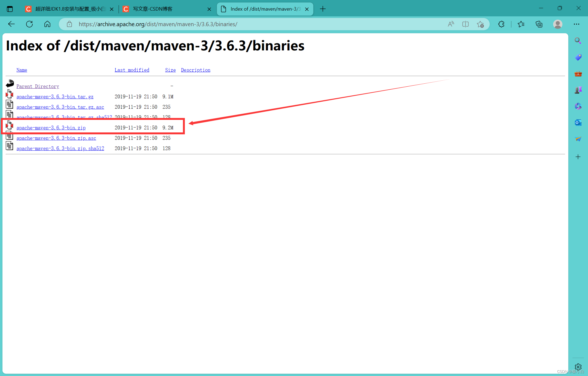This screenshot has width=588, height=376.
Task: Open apache-maven-3.6.3-bin.zip.sha512 link
Action: 60,148
